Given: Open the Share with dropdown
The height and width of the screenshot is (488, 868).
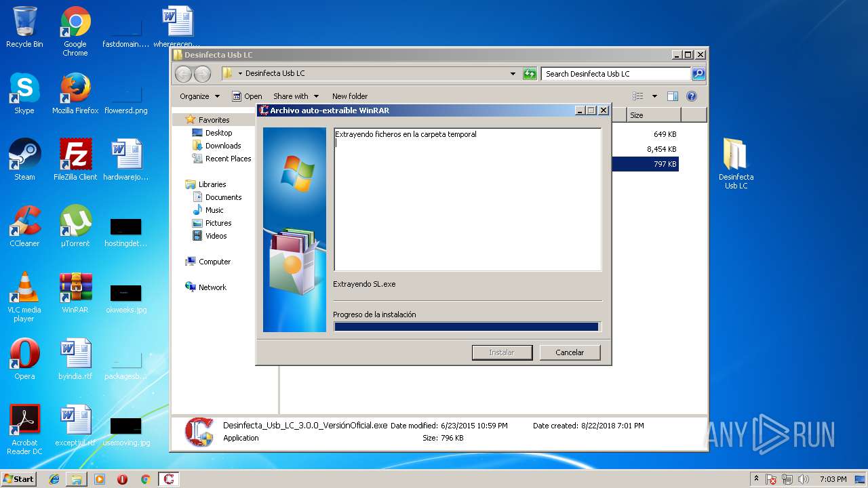Looking at the screenshot, I should [296, 96].
